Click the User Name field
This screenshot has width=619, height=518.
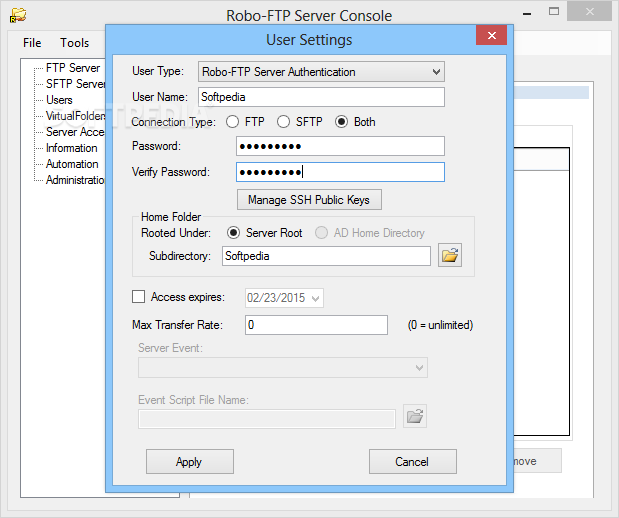point(321,97)
